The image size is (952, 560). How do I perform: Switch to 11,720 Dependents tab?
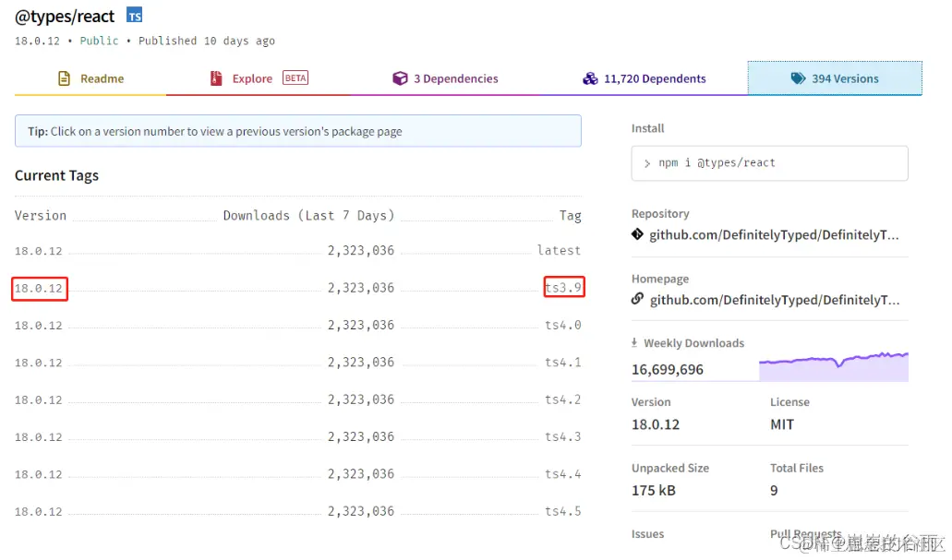[x=645, y=78]
